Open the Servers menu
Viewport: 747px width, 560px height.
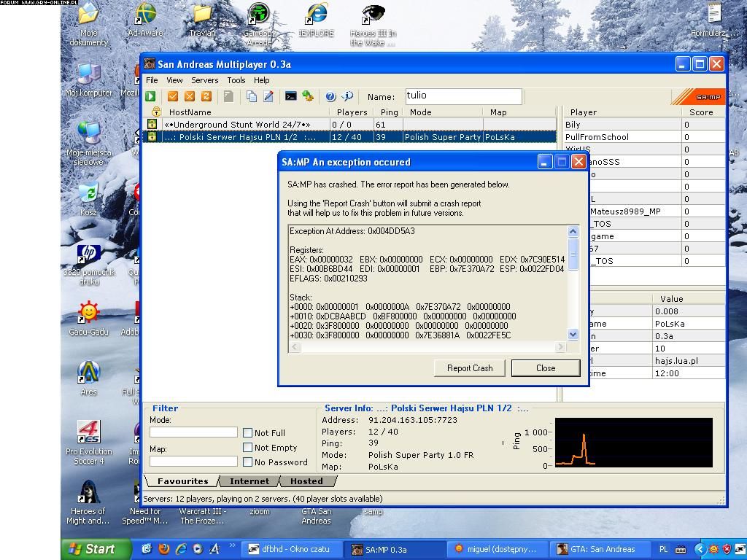[204, 80]
